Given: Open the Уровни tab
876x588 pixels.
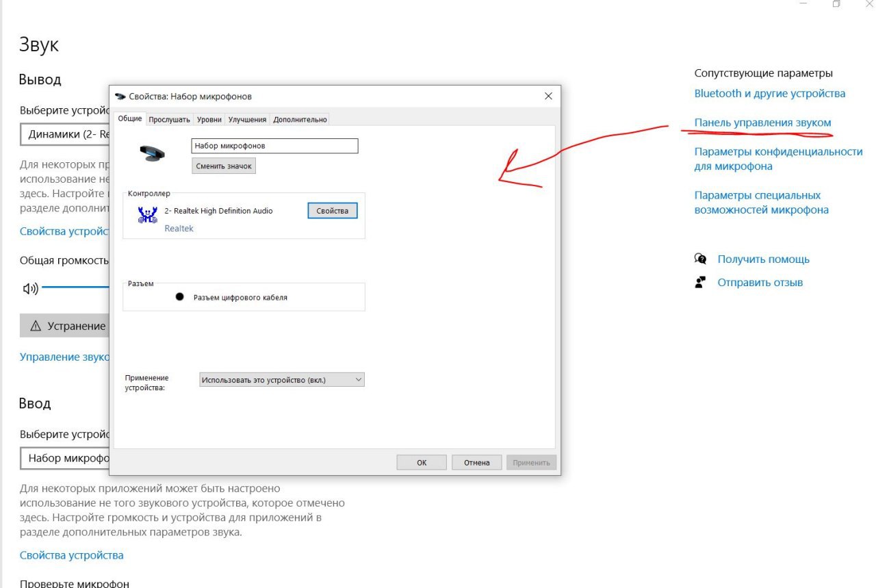Looking at the screenshot, I should click(x=209, y=119).
